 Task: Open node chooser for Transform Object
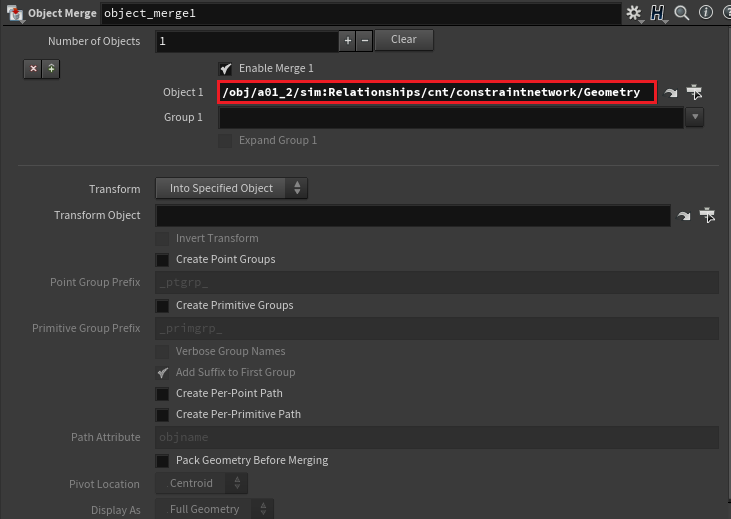(707, 215)
